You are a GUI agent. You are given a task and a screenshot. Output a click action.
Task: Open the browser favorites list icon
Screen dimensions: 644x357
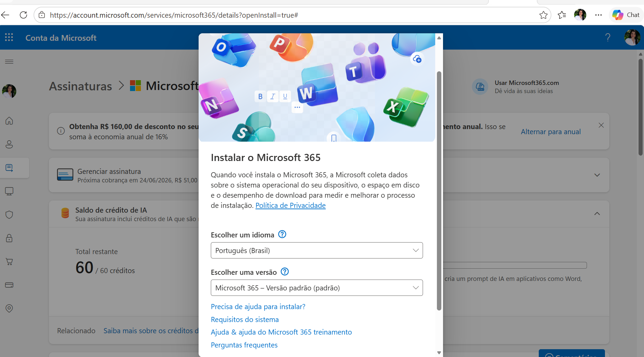[x=562, y=15]
